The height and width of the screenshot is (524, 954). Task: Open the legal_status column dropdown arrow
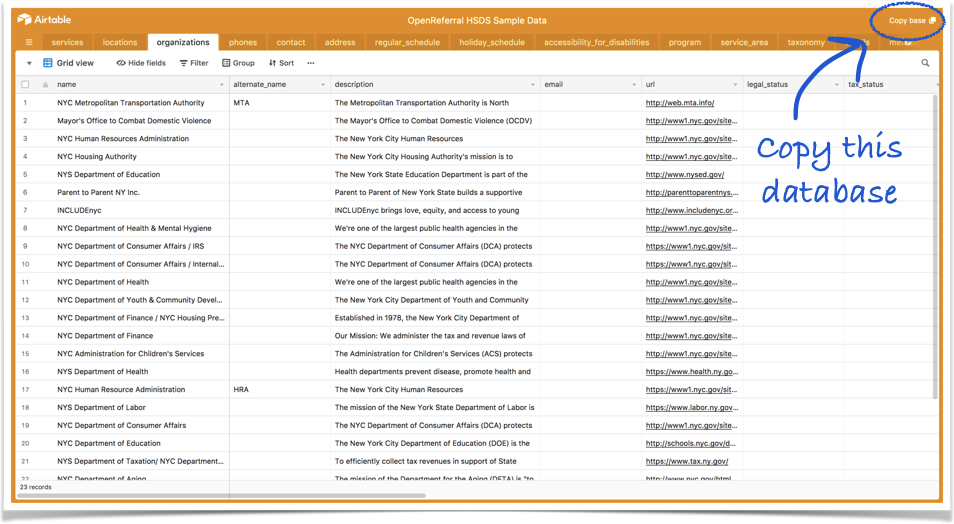(x=836, y=85)
